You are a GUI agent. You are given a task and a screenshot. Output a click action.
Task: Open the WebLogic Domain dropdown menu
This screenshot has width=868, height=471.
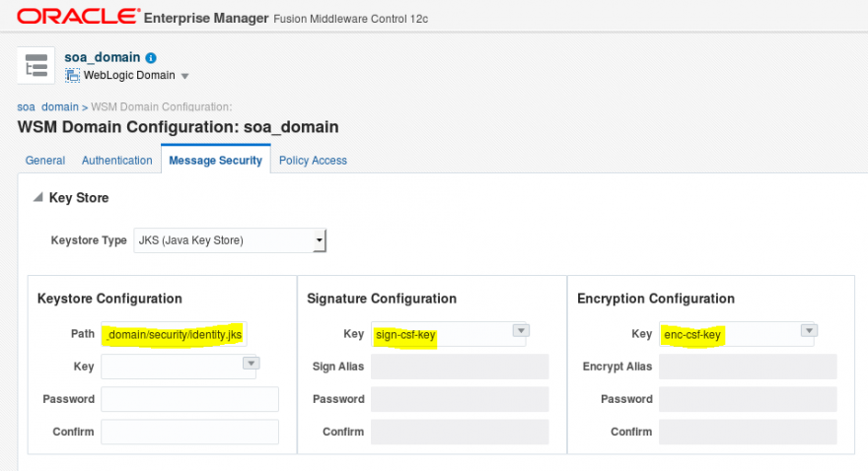click(x=184, y=76)
